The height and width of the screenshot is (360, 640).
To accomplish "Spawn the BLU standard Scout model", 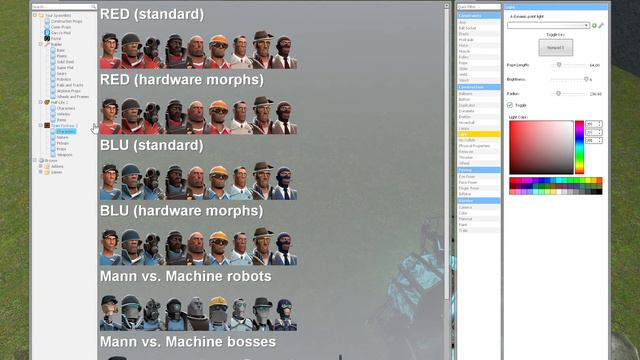I will point(111,182).
